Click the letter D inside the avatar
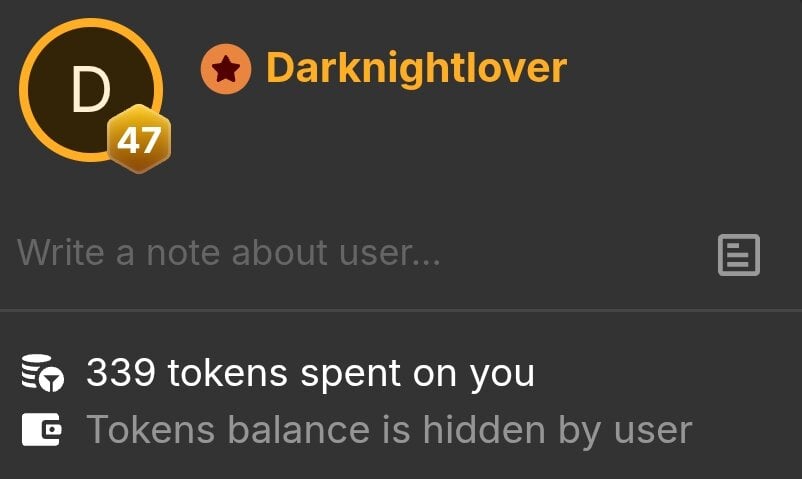 click(x=91, y=90)
